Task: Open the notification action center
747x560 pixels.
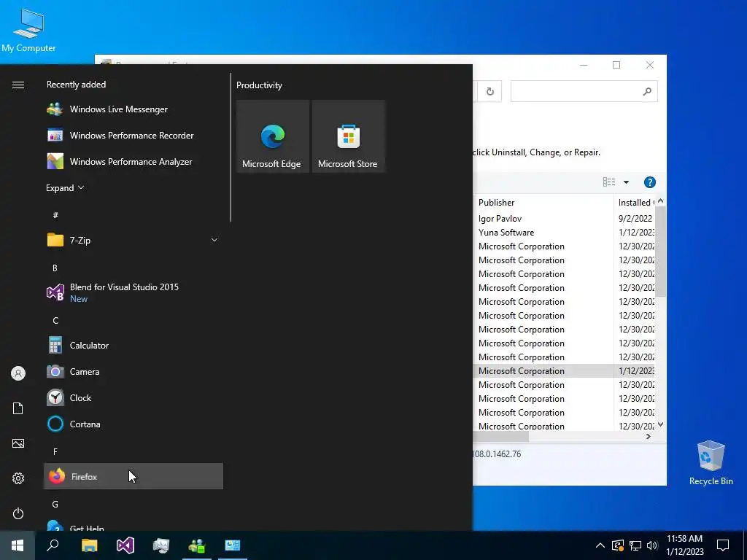Action: [723, 545]
